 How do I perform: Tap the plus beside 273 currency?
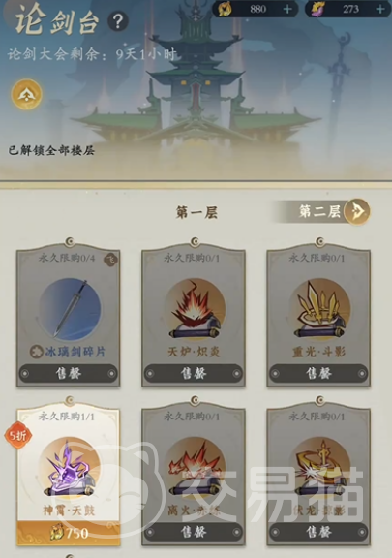coord(380,9)
